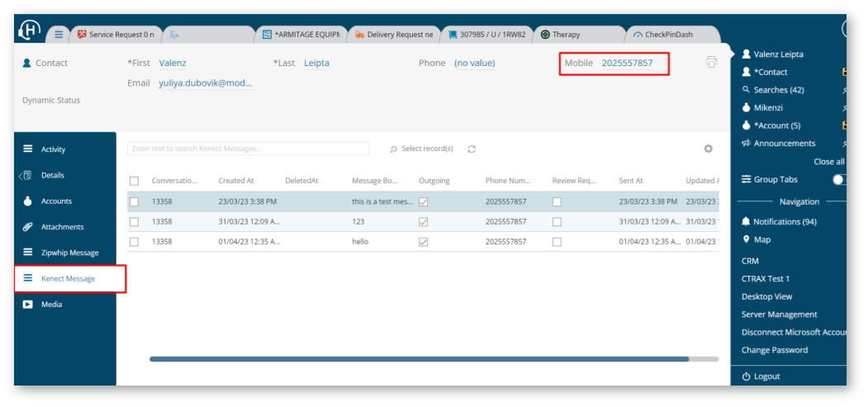Click the Map pin icon
This screenshot has width=868, height=407.
coord(747,239)
